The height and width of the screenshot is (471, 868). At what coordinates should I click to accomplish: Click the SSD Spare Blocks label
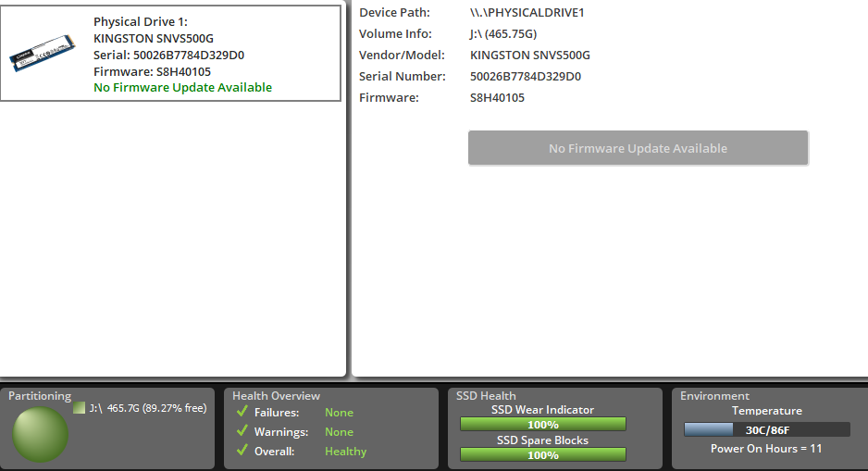(x=542, y=440)
